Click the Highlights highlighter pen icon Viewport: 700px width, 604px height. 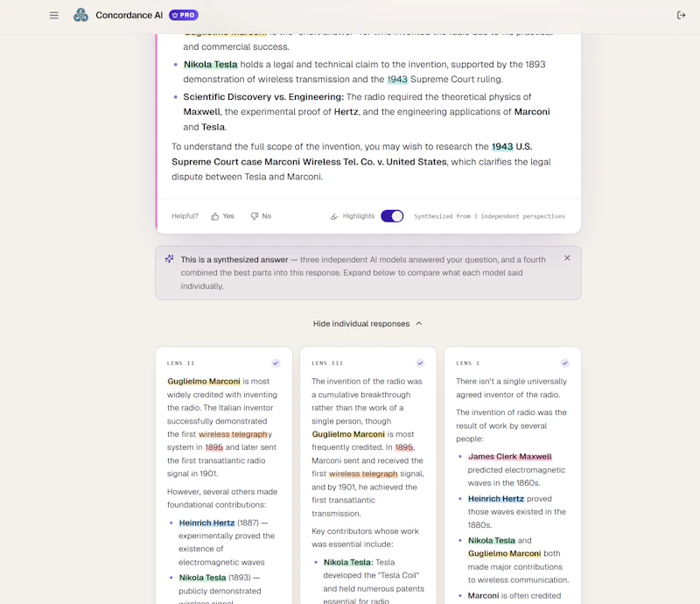click(x=334, y=216)
